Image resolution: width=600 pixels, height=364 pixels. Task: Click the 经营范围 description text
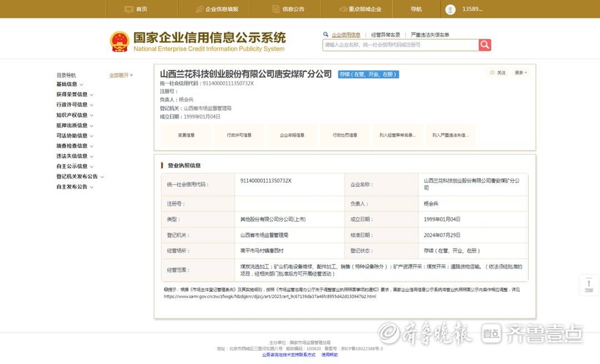click(x=381, y=270)
